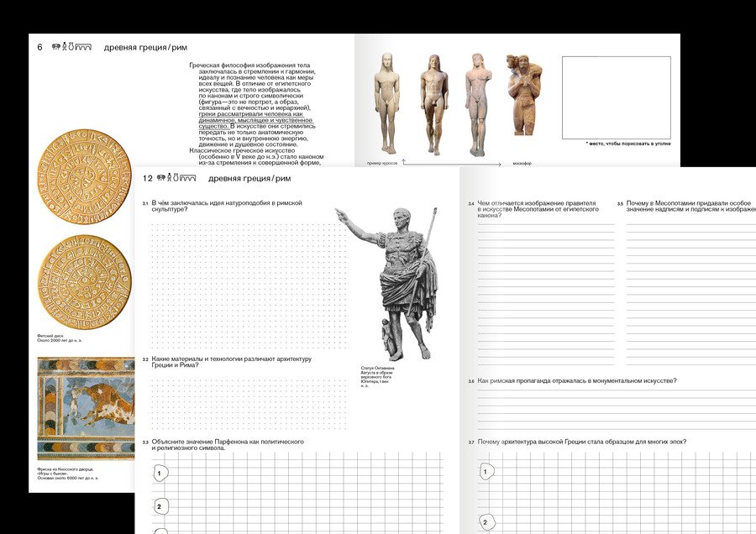The height and width of the screenshot is (534, 756).
Task: Select the third kouros statue image
Action: [477, 104]
